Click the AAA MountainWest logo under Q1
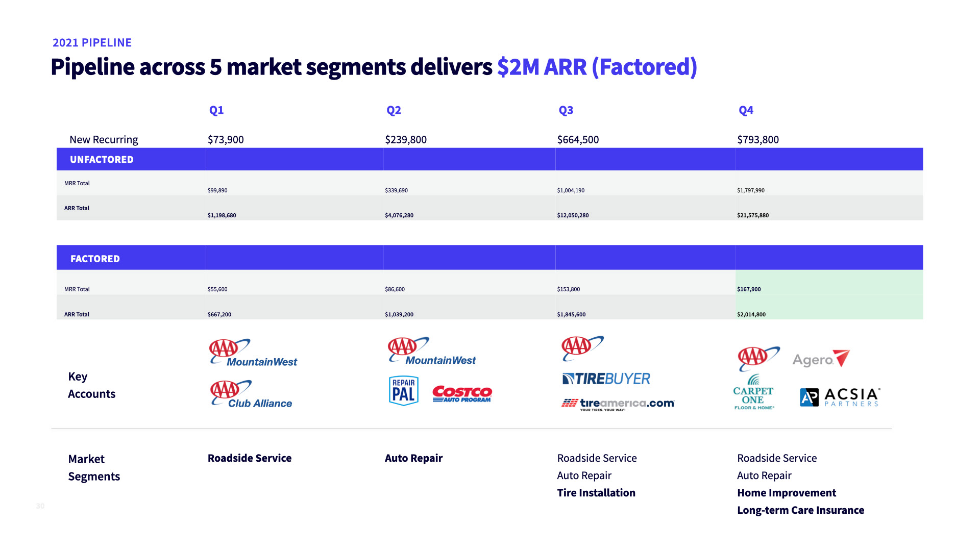 [x=253, y=353]
